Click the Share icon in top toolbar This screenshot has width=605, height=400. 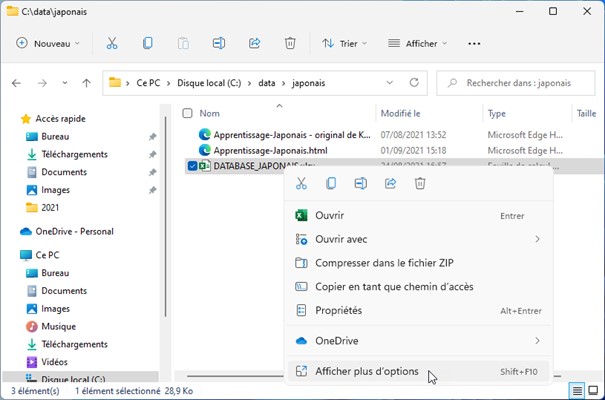point(254,44)
